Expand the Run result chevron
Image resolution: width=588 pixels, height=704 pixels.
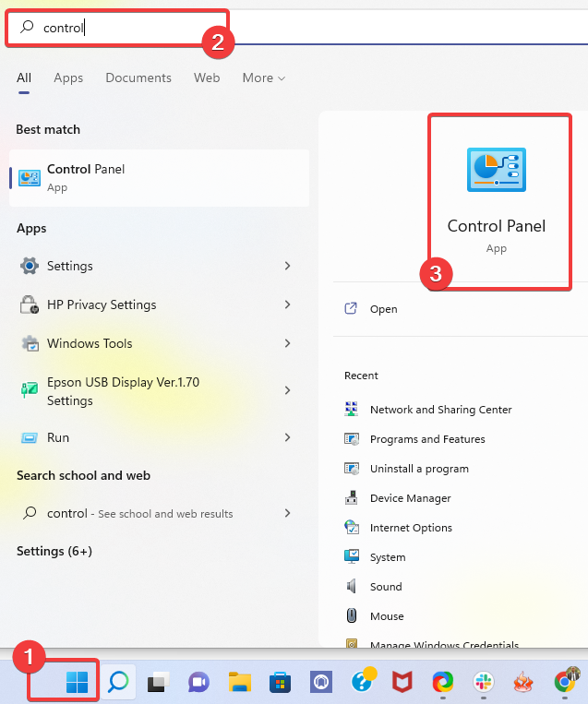click(287, 437)
